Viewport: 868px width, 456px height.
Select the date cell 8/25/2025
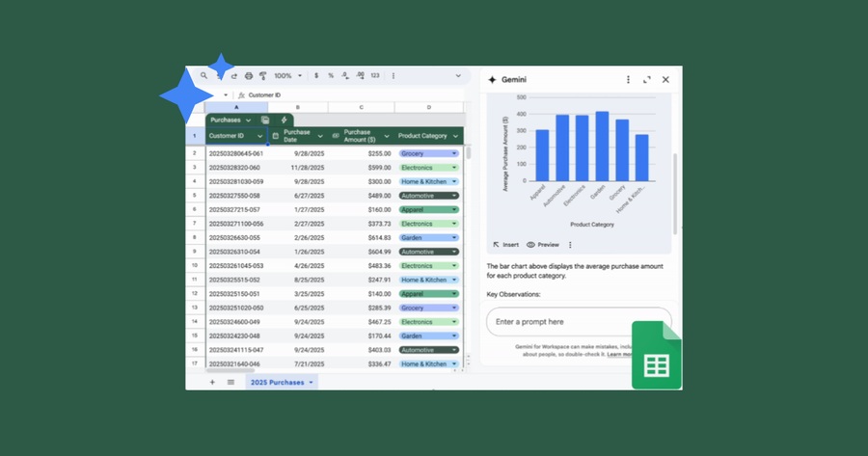click(x=298, y=280)
